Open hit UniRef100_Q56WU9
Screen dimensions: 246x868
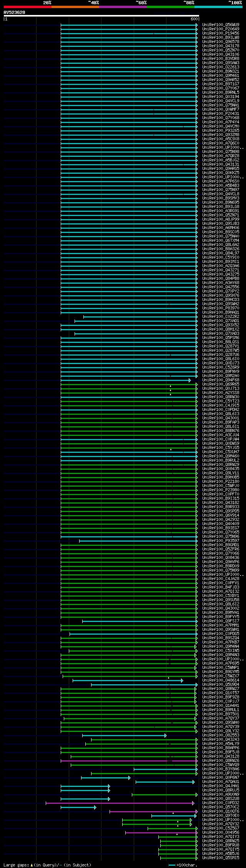[x=221, y=25]
